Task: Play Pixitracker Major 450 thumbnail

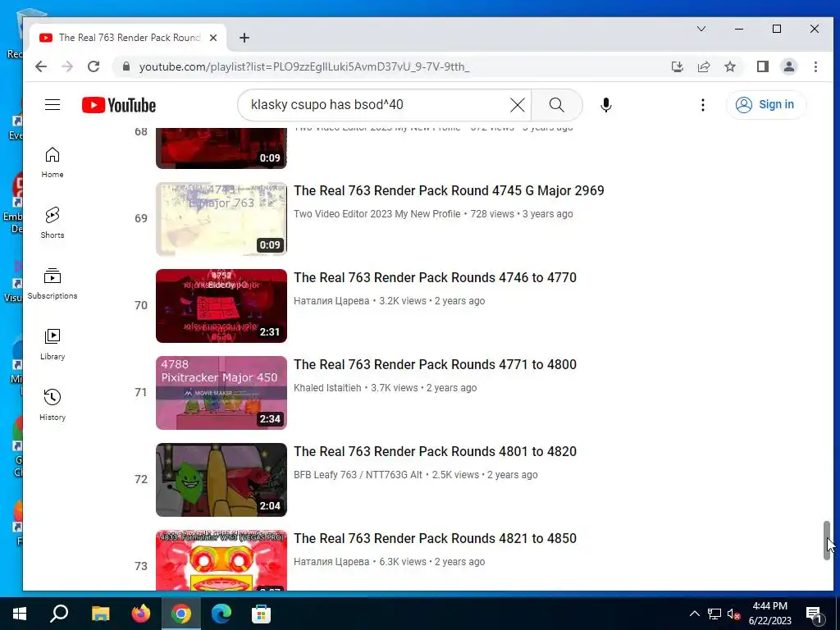Action: pos(221,393)
